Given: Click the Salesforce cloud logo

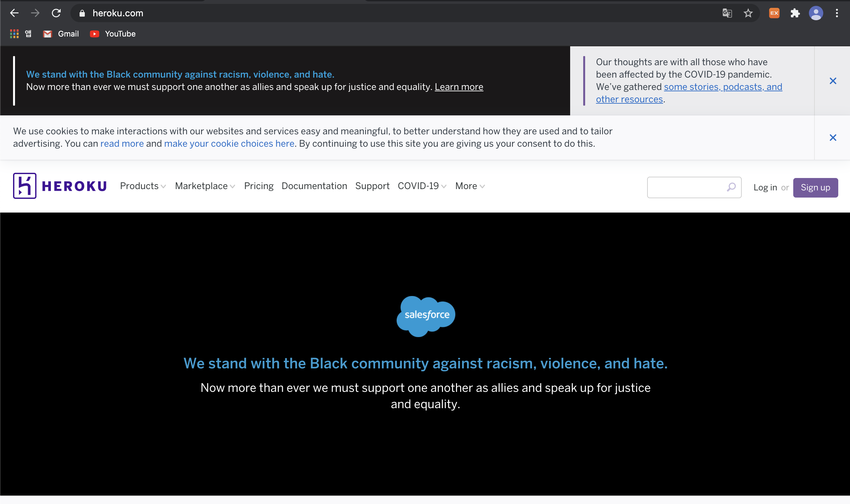Looking at the screenshot, I should (x=425, y=317).
